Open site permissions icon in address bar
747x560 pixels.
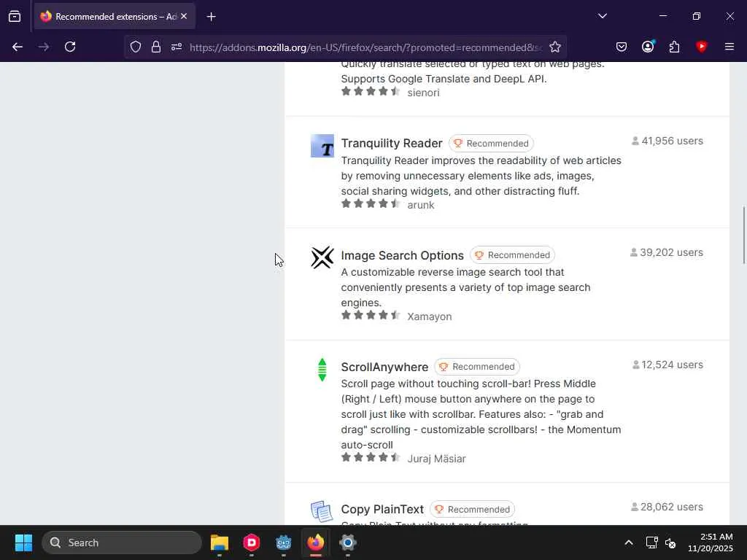click(177, 47)
